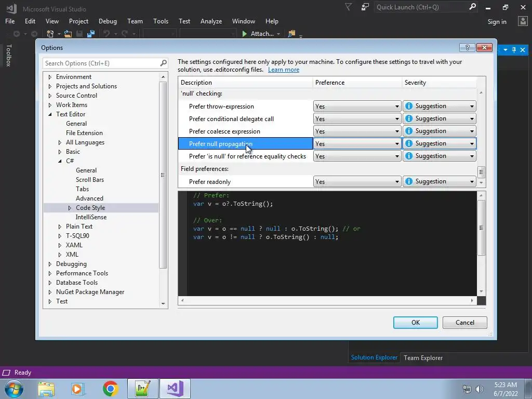
Task: Open the docked panel window-position dropdown arrow
Action: [x=505, y=50]
